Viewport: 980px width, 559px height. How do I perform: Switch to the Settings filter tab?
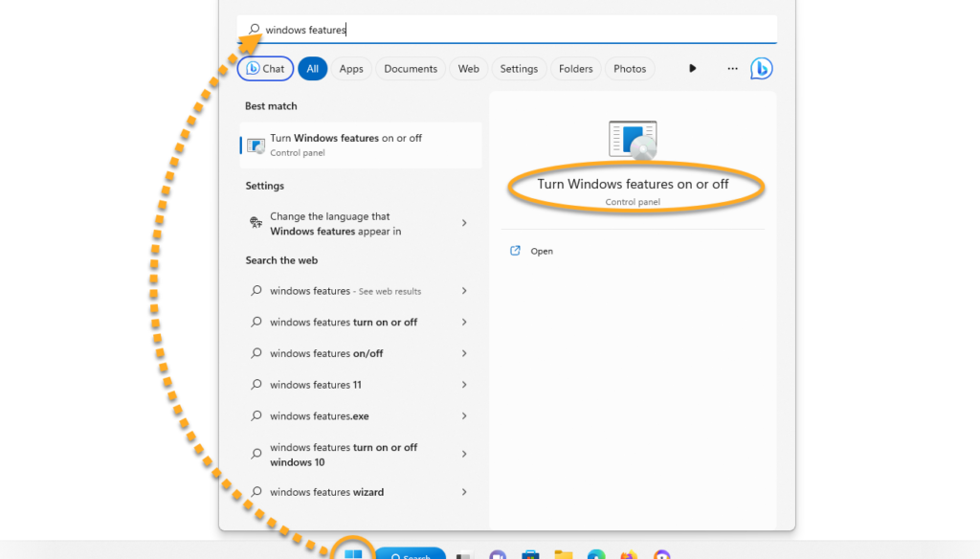[x=519, y=69]
